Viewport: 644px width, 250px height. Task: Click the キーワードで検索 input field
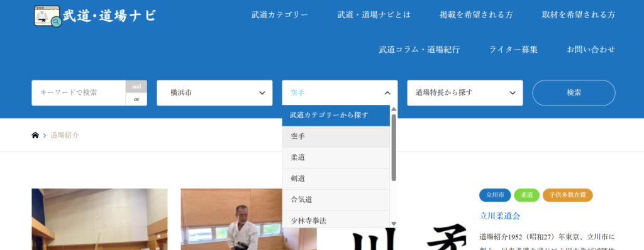(79, 93)
